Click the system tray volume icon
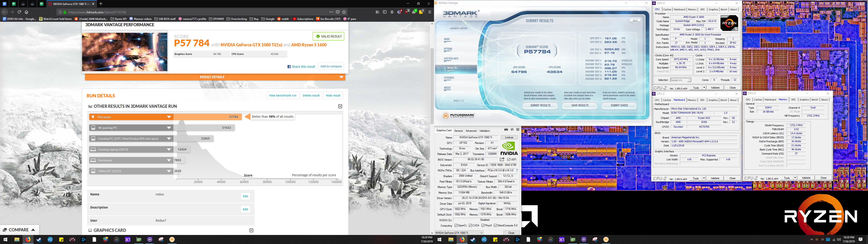Viewport: 868px width, 244px height. (x=839, y=240)
